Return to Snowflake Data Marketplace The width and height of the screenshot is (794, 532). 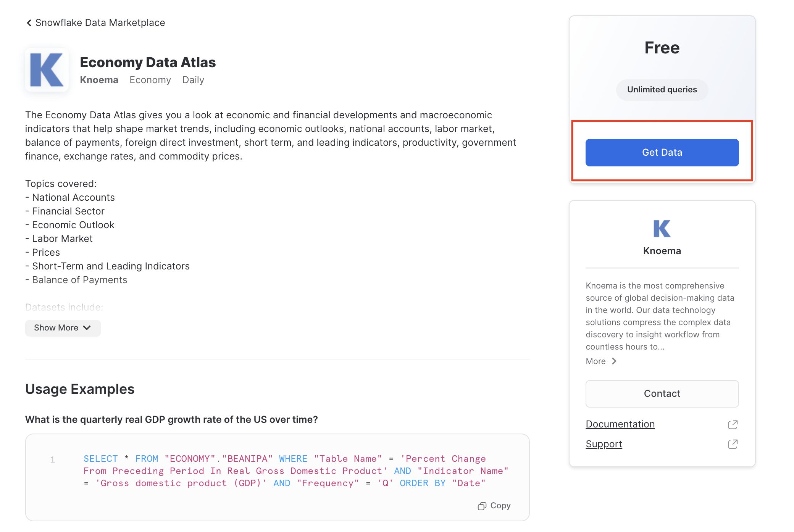tap(100, 23)
